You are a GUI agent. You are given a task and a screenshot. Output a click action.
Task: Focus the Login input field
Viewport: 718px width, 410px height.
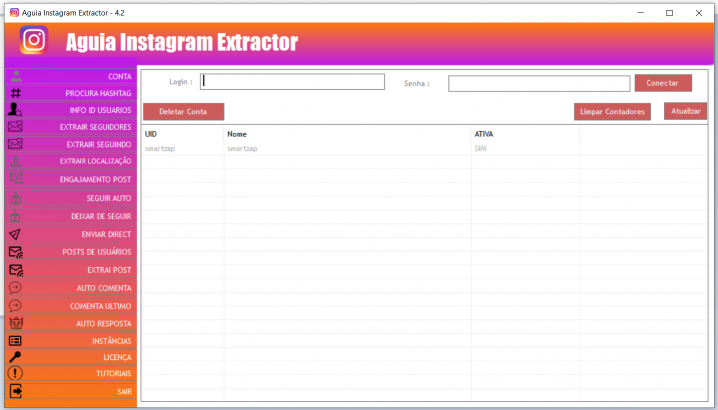click(292, 82)
